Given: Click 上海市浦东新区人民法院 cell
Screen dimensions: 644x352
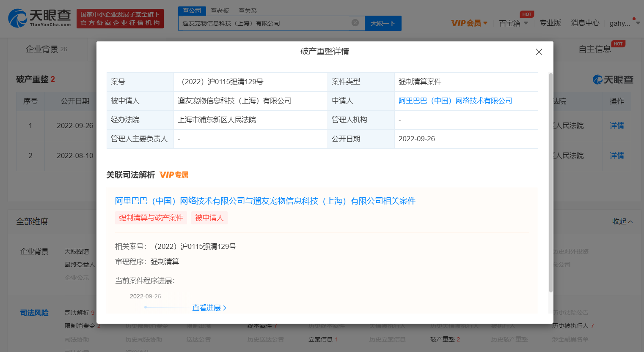Looking at the screenshot, I should 250,120.
